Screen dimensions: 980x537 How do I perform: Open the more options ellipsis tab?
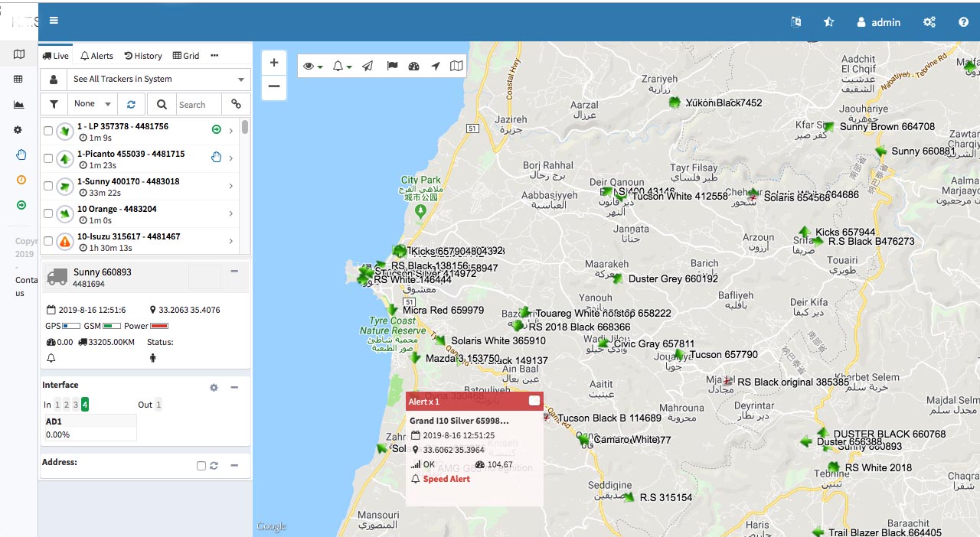click(214, 56)
